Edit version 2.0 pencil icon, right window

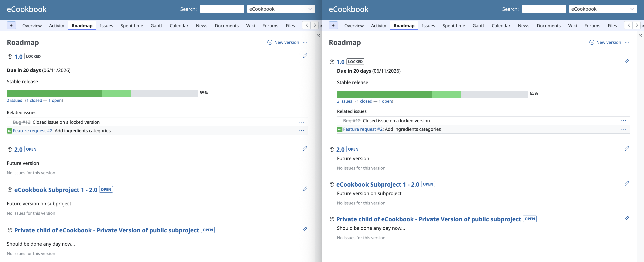[x=627, y=149]
